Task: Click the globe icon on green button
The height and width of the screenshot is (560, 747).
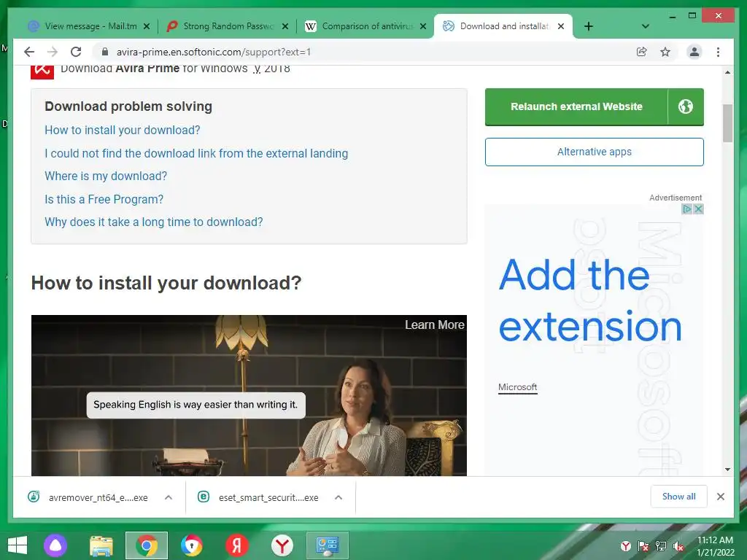Action: tap(686, 106)
